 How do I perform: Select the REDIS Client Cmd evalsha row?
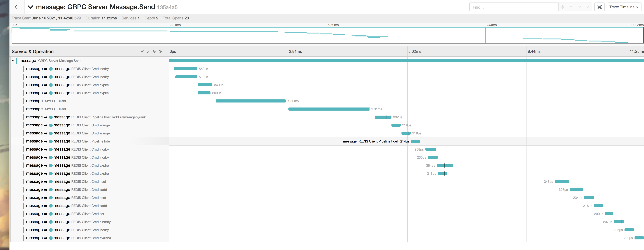point(91,238)
